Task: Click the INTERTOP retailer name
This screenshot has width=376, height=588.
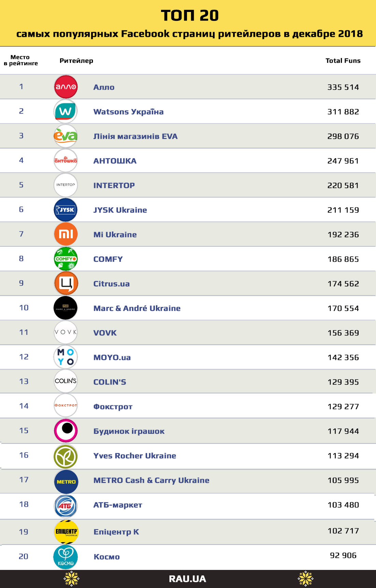Action: [x=114, y=186]
